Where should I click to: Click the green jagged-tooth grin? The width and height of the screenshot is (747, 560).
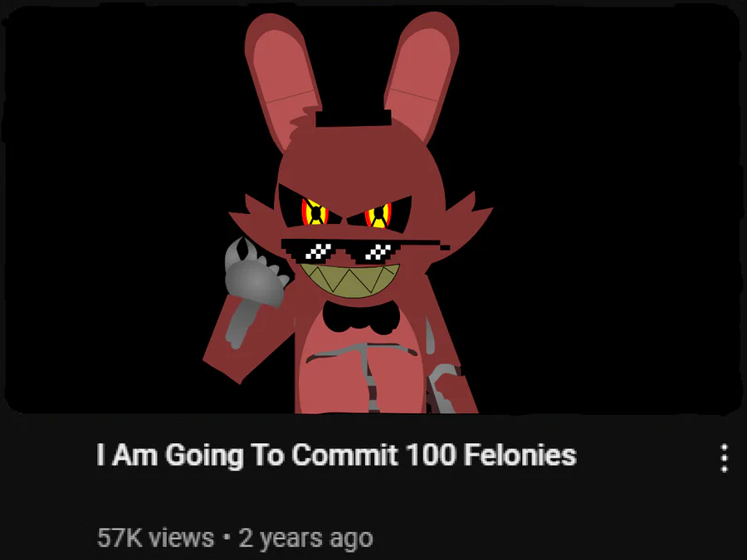[349, 280]
